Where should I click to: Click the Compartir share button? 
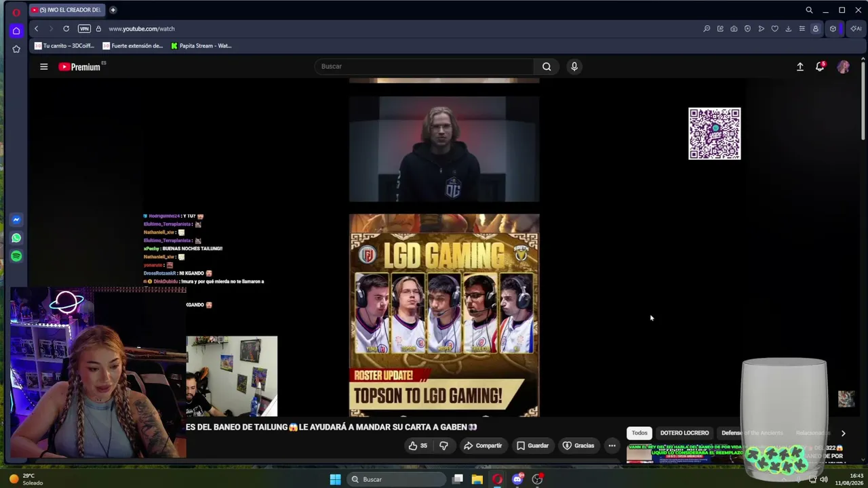(x=483, y=445)
